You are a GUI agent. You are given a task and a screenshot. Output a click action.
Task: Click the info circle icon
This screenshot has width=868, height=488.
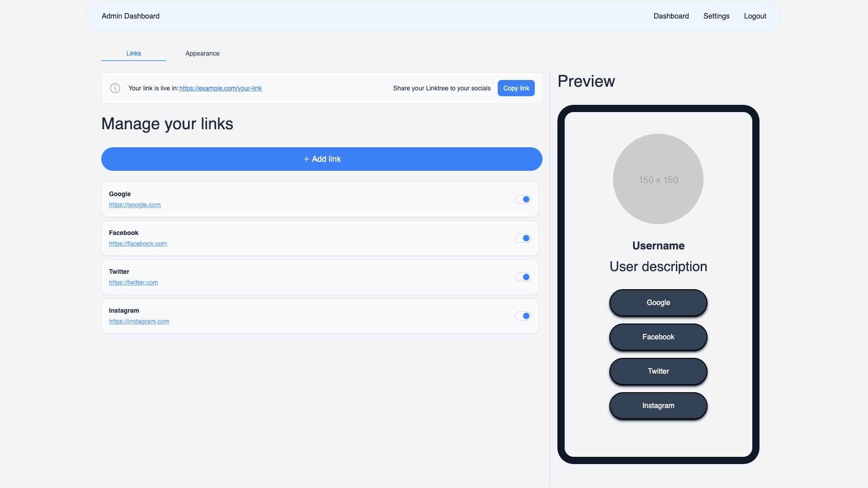tap(115, 88)
